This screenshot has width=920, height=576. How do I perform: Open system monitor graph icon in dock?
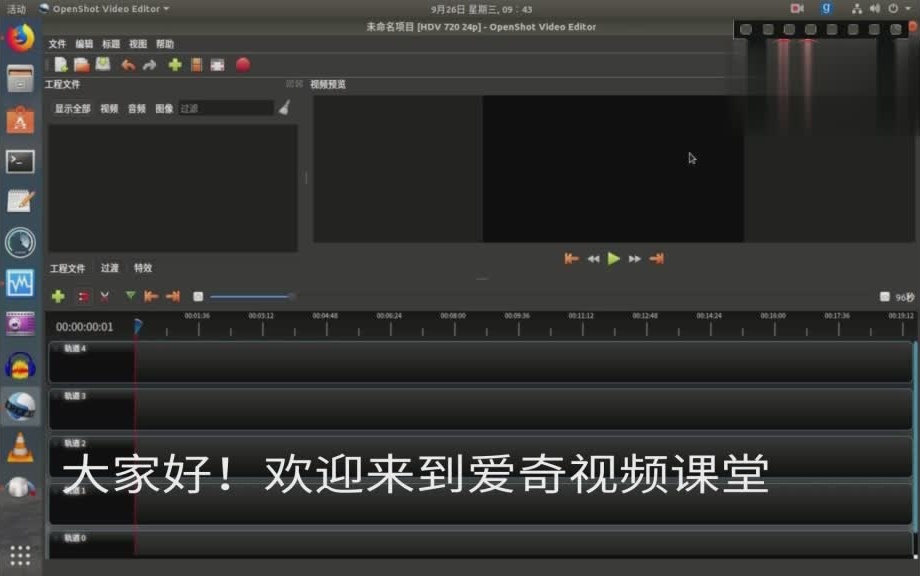(21, 283)
